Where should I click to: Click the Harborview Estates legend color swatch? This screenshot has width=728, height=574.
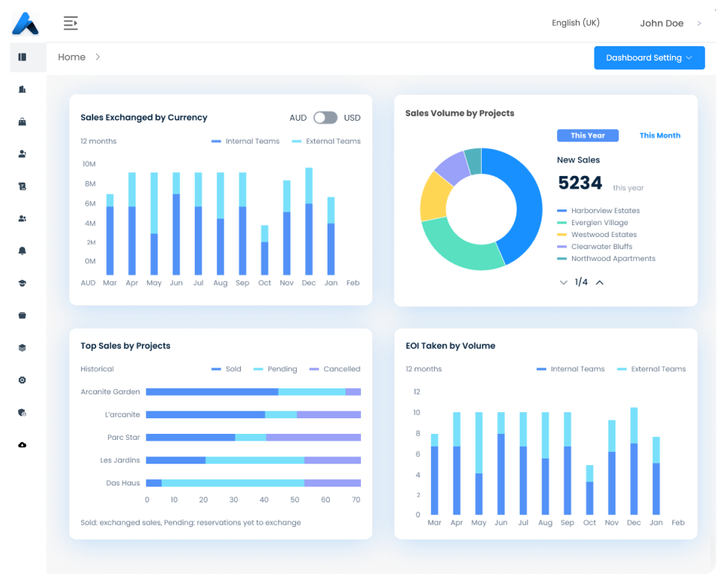coord(562,211)
